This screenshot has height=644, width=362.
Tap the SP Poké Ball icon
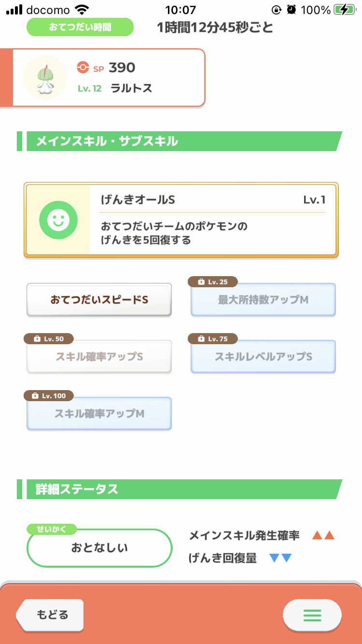83,68
